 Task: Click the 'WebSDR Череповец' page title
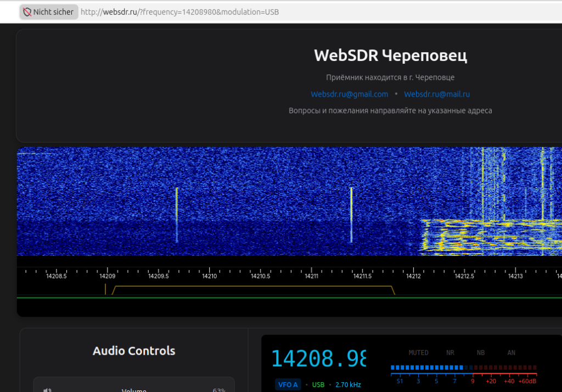tap(390, 55)
